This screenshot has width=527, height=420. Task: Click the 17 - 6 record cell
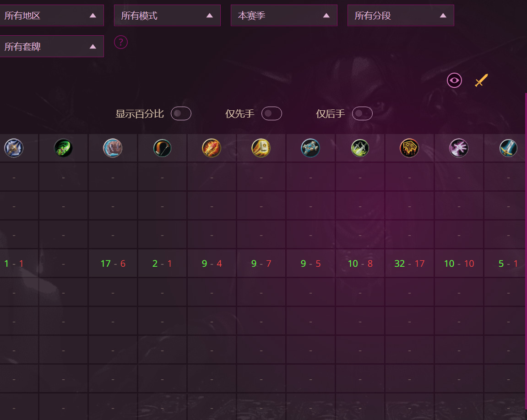click(x=113, y=264)
